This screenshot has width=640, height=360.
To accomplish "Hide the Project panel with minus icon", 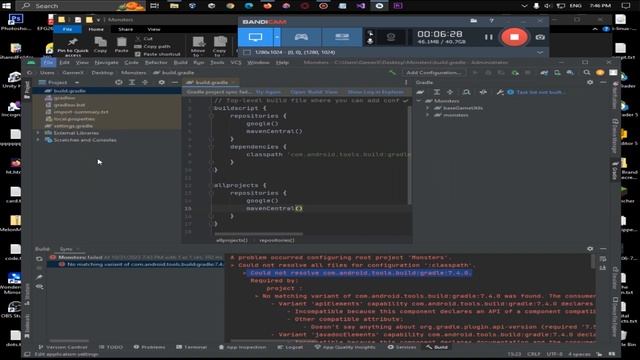I will coord(175,82).
